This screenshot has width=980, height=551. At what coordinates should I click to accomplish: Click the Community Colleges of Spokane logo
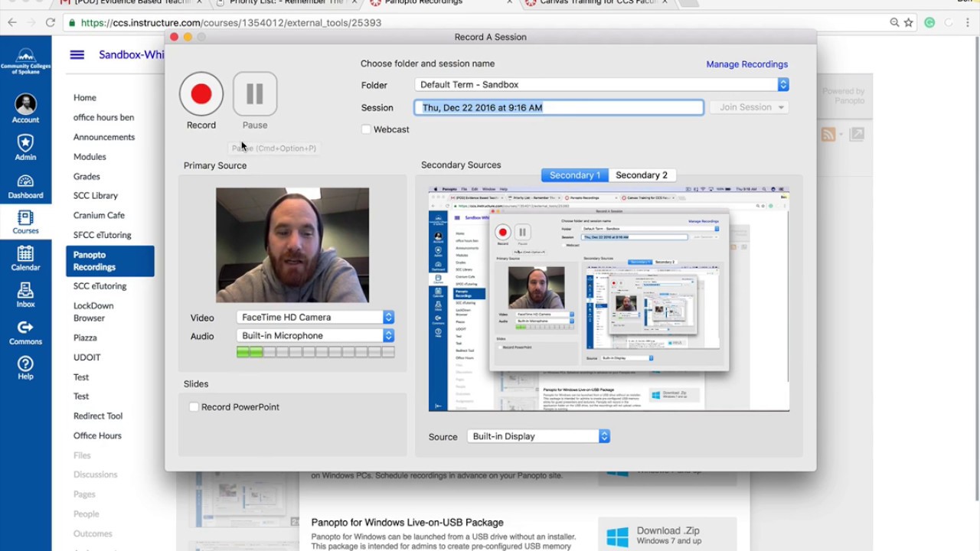pos(25,60)
